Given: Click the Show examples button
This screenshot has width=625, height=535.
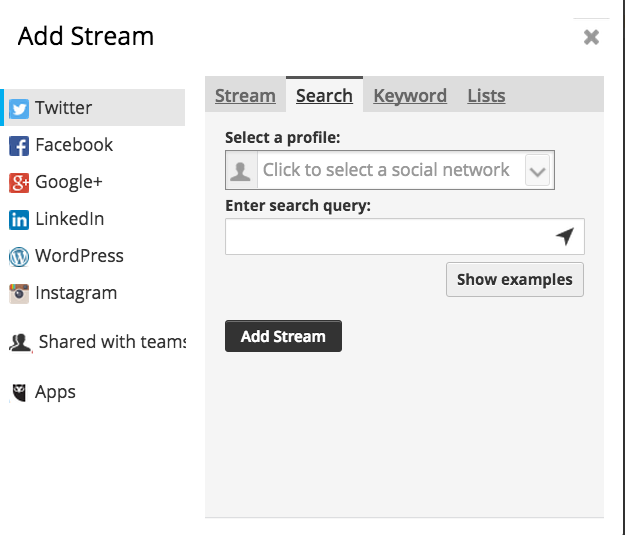Looking at the screenshot, I should click(515, 279).
